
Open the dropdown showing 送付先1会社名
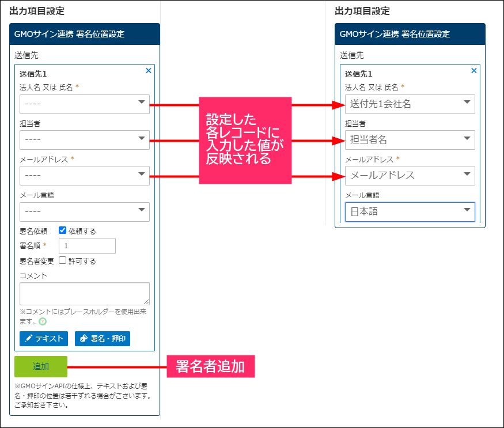coord(410,104)
